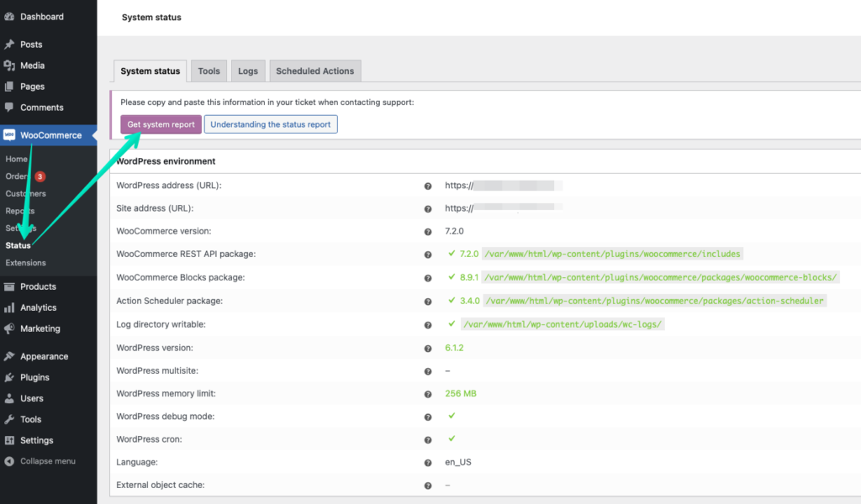Click help icon for WordPress address (URL)

point(428,186)
